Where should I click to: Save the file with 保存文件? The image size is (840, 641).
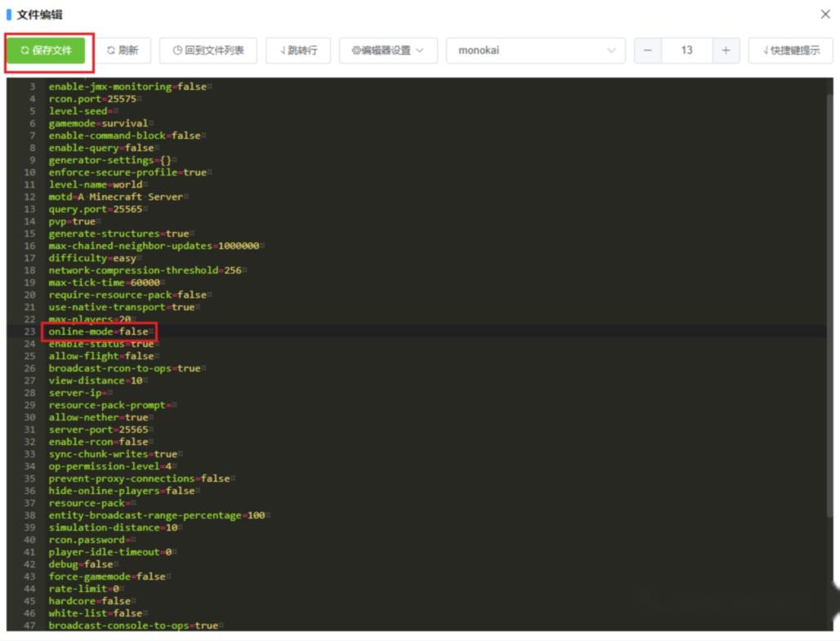click(x=47, y=51)
